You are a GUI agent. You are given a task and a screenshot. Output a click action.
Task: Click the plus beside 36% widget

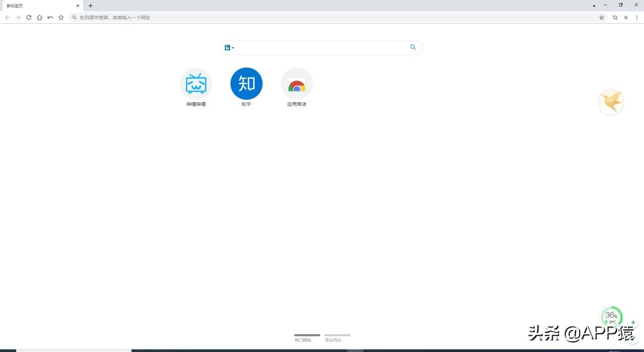pos(633,322)
